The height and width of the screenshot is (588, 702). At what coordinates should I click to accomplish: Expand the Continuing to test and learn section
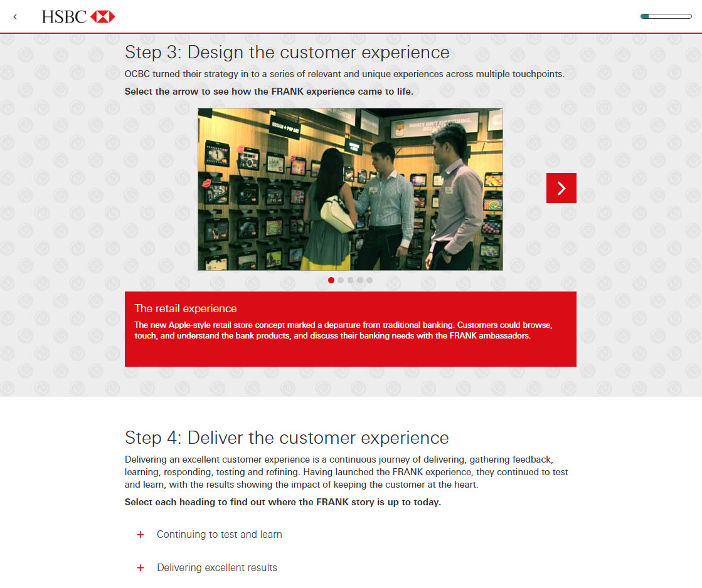(x=210, y=534)
